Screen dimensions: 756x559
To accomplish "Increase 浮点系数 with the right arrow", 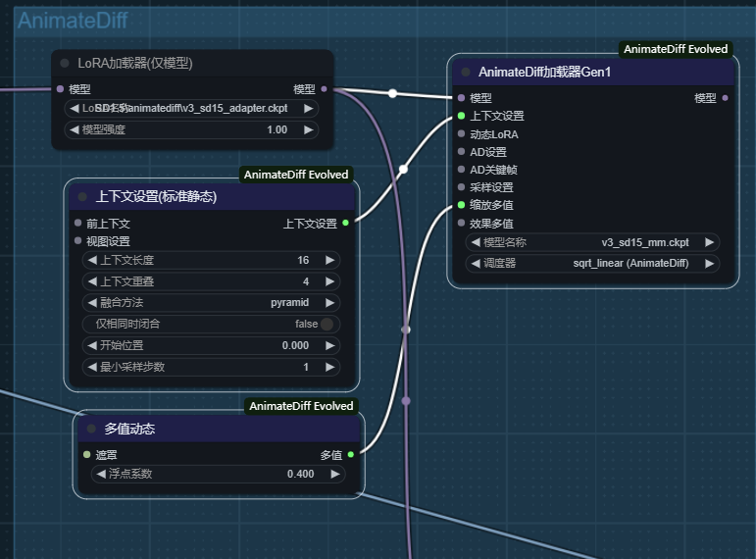I will (335, 474).
